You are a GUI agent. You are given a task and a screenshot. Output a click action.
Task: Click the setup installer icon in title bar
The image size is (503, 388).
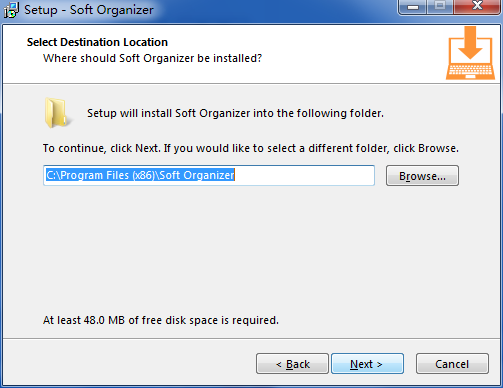pos(11,10)
